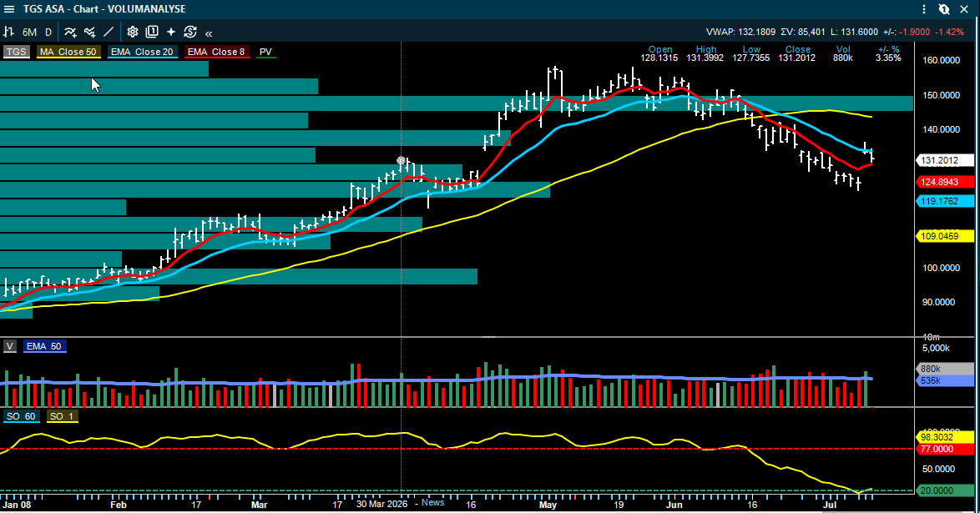Click the +/- % 3.35% header value

[x=888, y=58]
